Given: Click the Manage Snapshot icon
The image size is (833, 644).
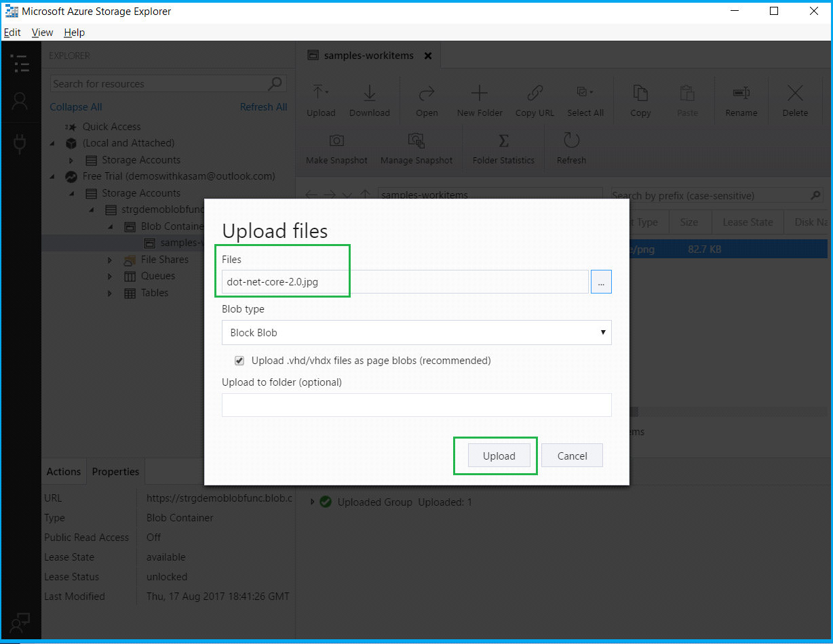Looking at the screenshot, I should [416, 140].
